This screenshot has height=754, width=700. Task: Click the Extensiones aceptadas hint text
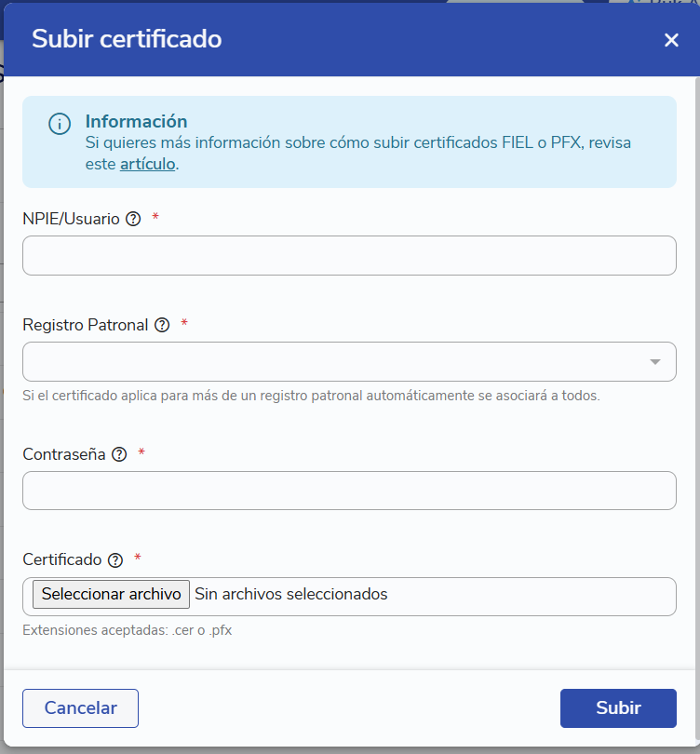[x=127, y=630]
